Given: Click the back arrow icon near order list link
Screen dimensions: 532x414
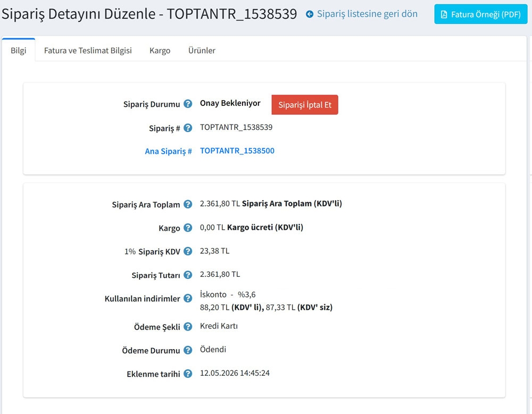Looking at the screenshot, I should (310, 14).
